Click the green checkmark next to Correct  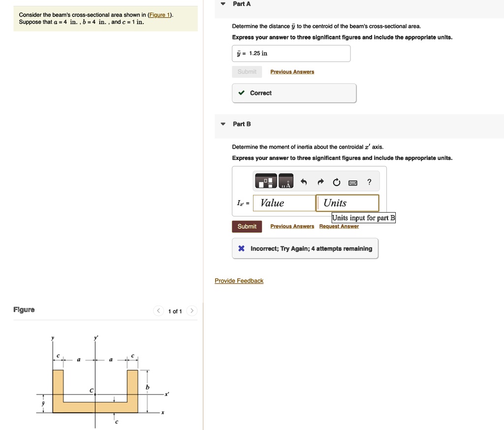click(x=242, y=92)
